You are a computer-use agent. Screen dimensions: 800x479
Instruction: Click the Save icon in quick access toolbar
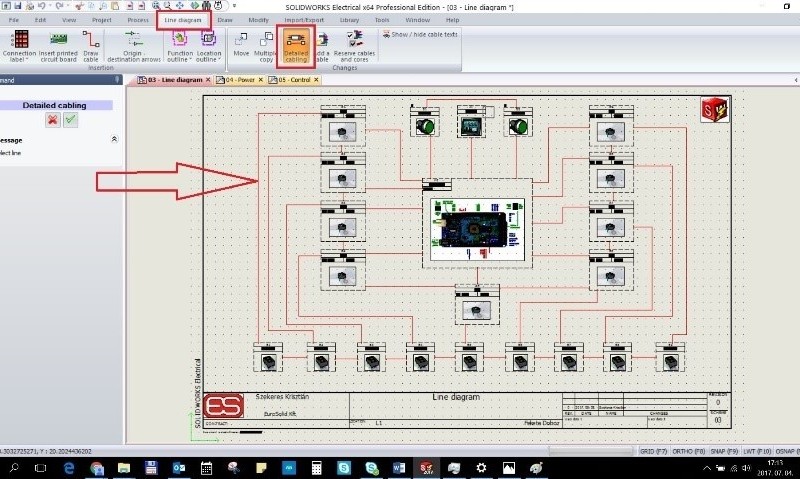pyautogui.click(x=17, y=6)
